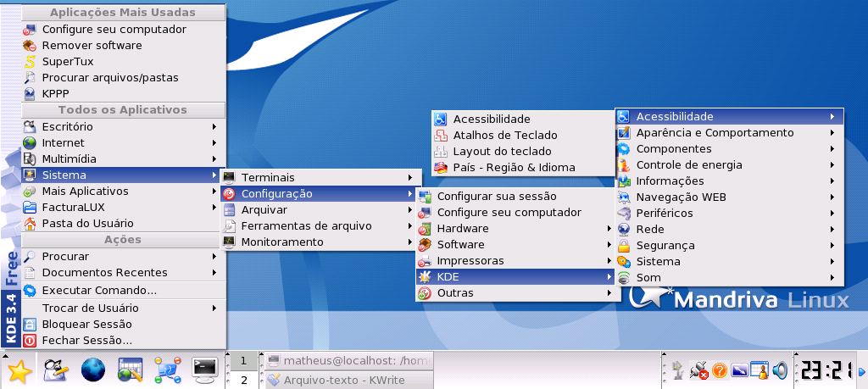The image size is (868, 389).
Task: Click the penguin-with-pencil panel launcher
Action: point(56,370)
